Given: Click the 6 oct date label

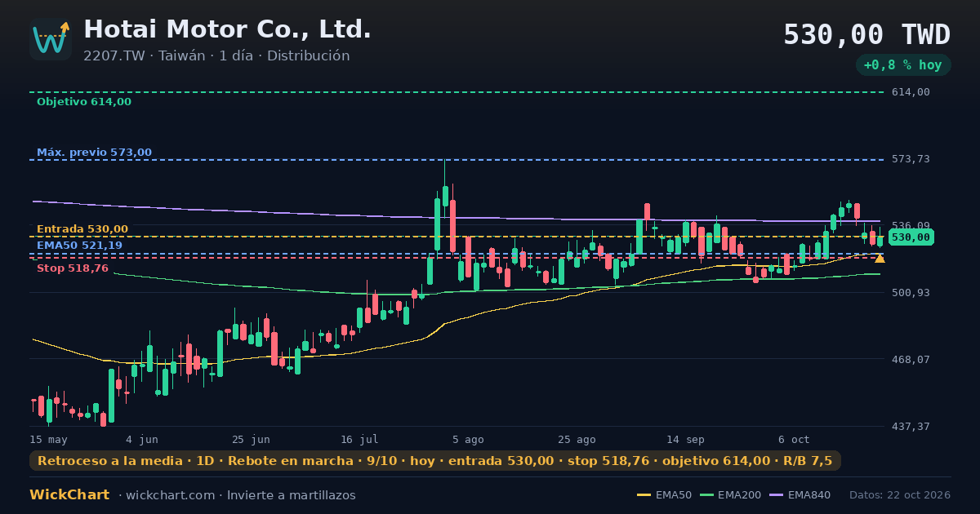Looking at the screenshot, I should point(794,439).
